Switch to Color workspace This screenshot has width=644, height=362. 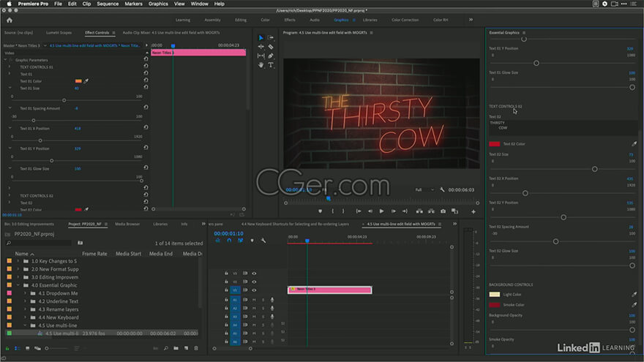(x=266, y=20)
